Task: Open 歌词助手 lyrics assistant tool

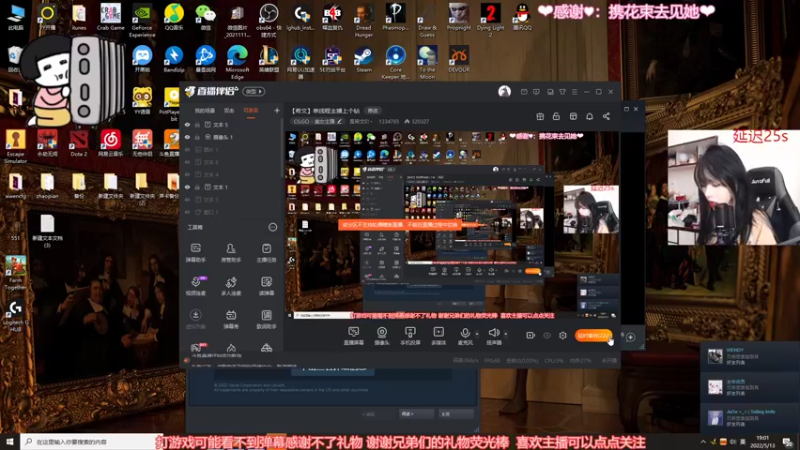Action: pyautogui.click(x=266, y=319)
